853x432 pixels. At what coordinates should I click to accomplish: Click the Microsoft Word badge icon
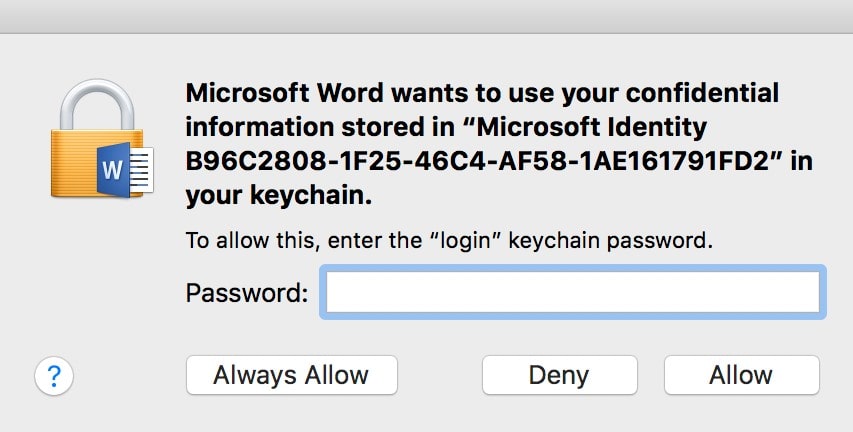pyautogui.click(x=113, y=170)
